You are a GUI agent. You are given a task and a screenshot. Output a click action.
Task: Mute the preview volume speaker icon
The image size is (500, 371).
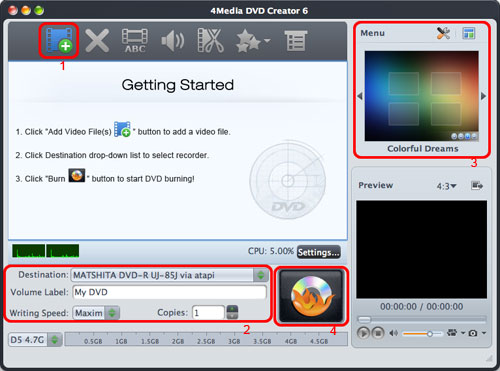(x=394, y=333)
